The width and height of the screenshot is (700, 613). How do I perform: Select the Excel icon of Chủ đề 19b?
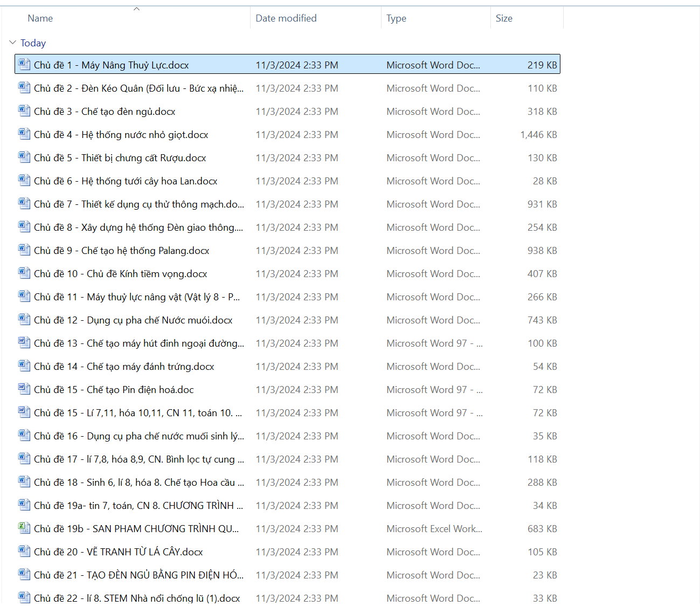(x=24, y=528)
